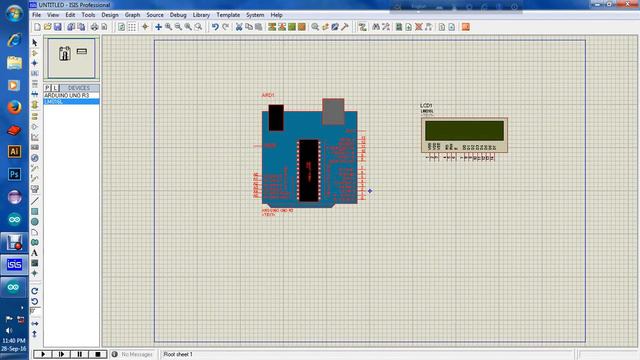Image resolution: width=640 pixels, height=360 pixels.
Task: Open the Debug menu
Action: [178, 15]
